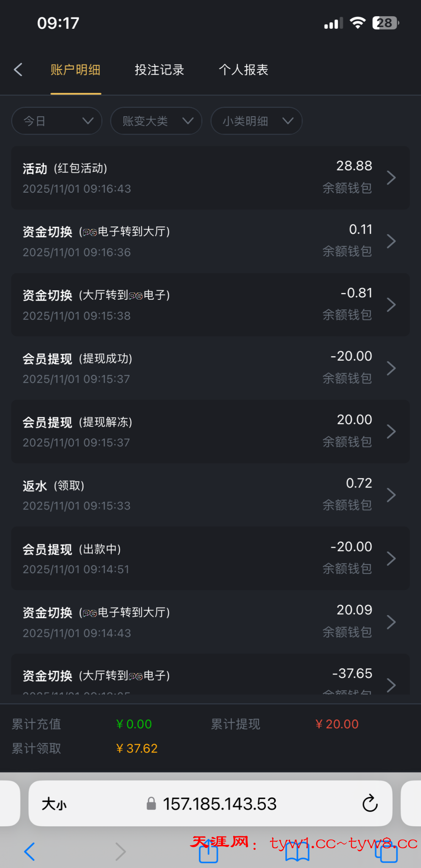This screenshot has width=421, height=868.
Task: Expand the 今日 date filter dropdown
Action: tap(57, 121)
